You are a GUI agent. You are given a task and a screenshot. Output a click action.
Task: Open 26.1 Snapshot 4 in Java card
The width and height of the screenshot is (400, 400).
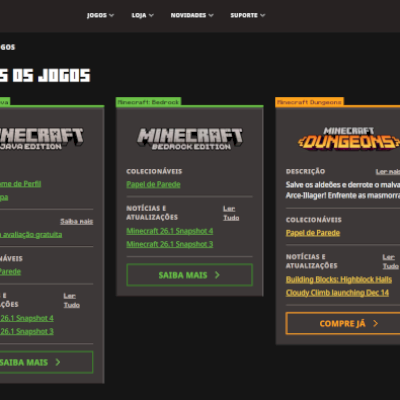(27, 318)
